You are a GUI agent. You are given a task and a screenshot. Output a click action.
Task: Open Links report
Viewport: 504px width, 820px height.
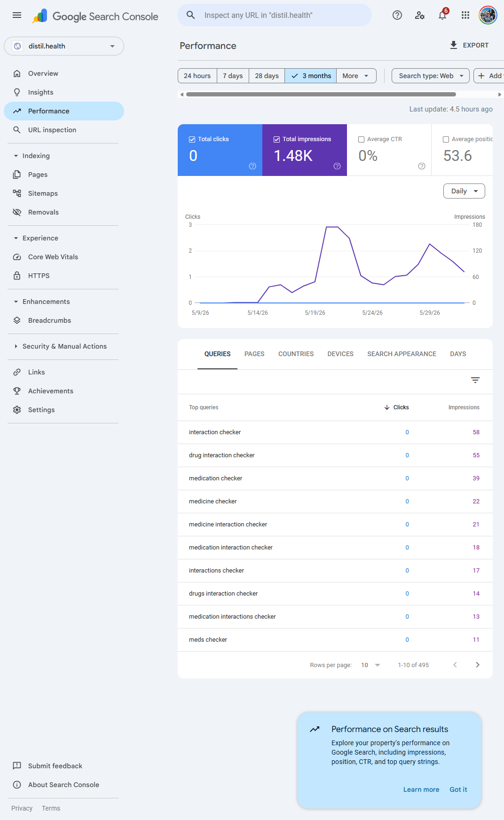64,372
